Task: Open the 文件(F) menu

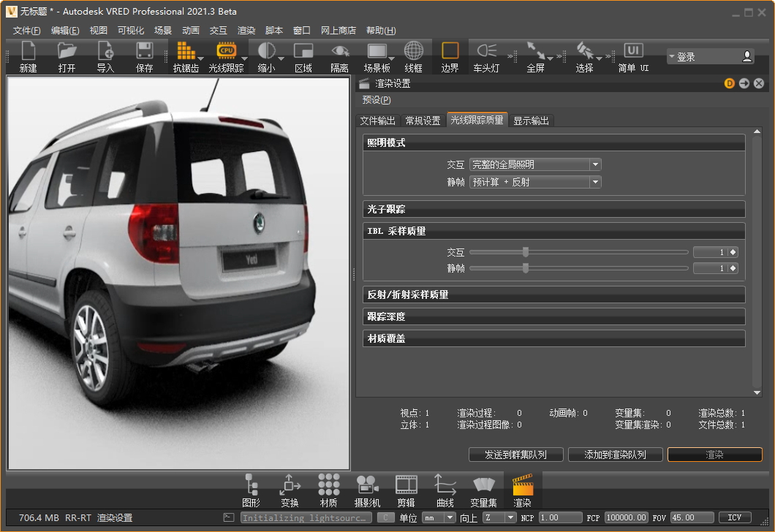Action: point(27,31)
